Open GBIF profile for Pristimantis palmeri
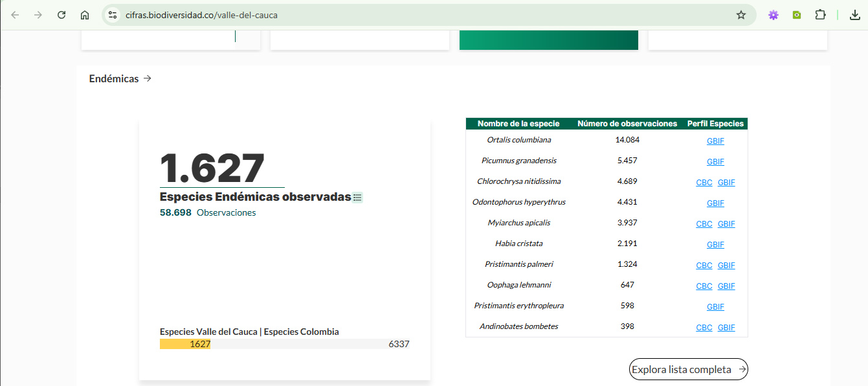The image size is (868, 386). point(726,266)
